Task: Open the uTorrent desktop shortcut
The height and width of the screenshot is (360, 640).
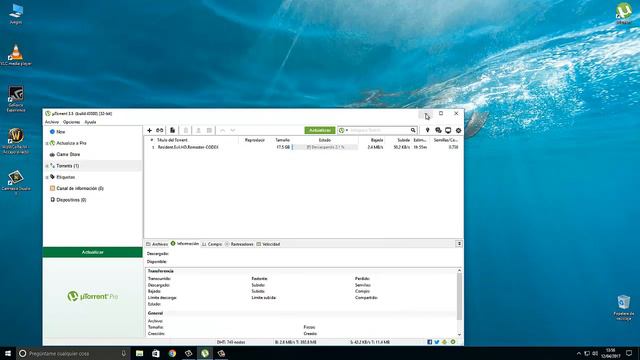Action: click(623, 13)
